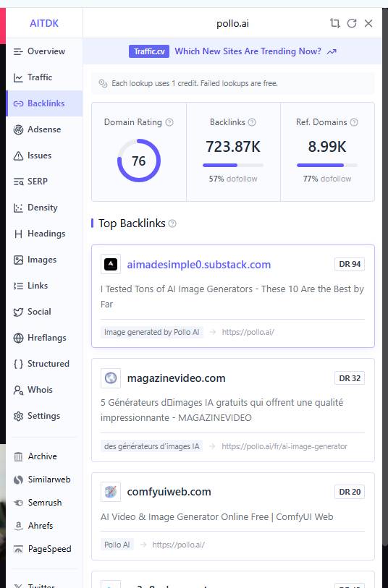This screenshot has height=588, width=388.
Task: Click the trending arrow icon in banner
Action: (x=332, y=52)
